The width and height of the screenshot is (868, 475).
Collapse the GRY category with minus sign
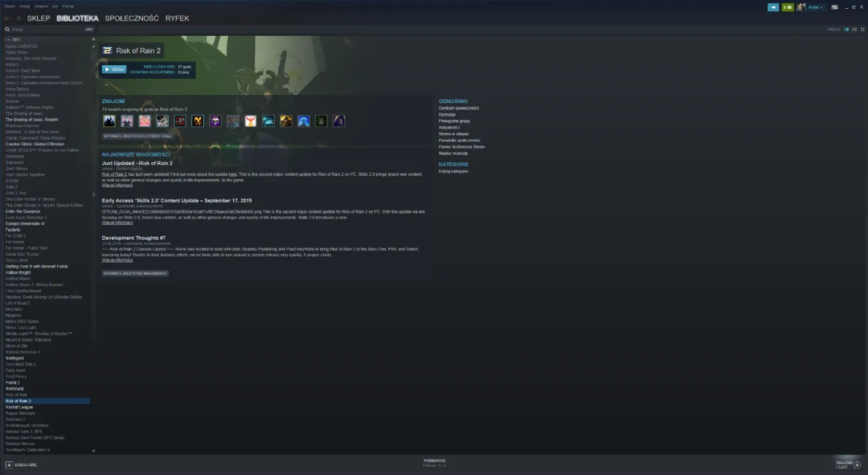tap(8, 39)
